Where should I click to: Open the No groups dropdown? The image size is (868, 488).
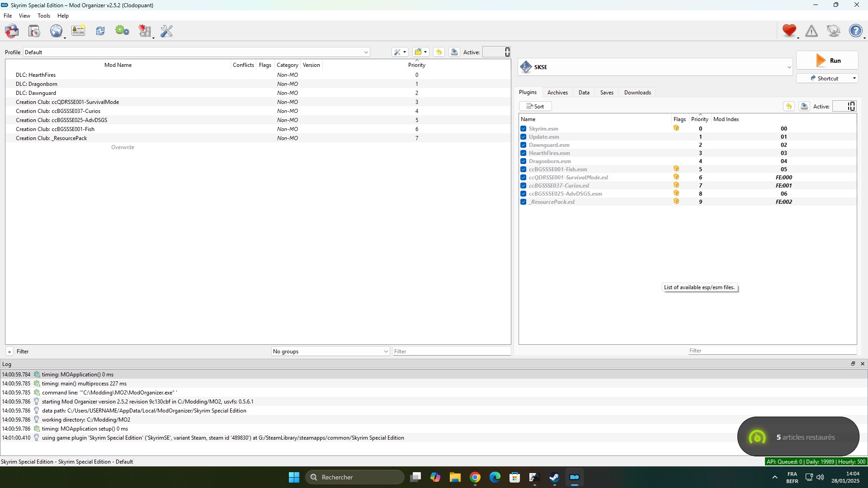(x=330, y=352)
